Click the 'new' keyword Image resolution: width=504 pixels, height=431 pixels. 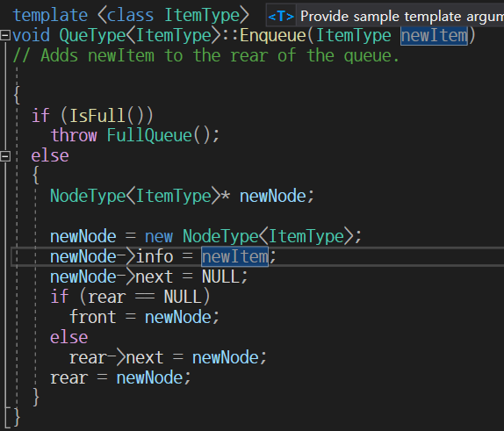(159, 237)
